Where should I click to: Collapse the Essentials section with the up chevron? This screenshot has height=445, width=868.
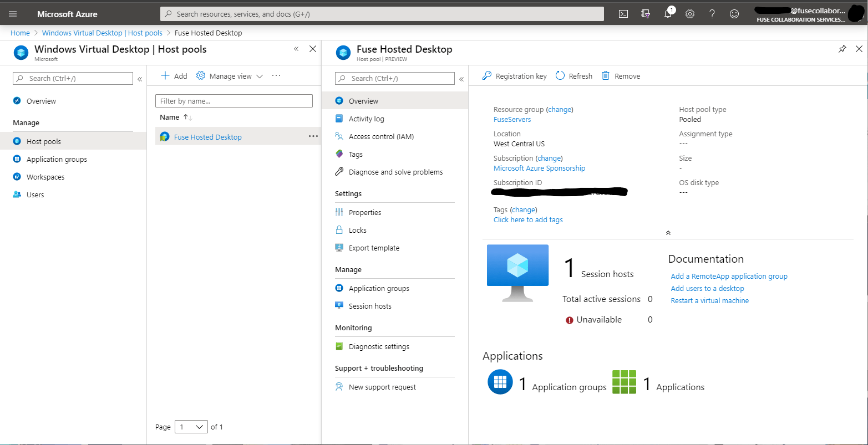pyautogui.click(x=668, y=233)
